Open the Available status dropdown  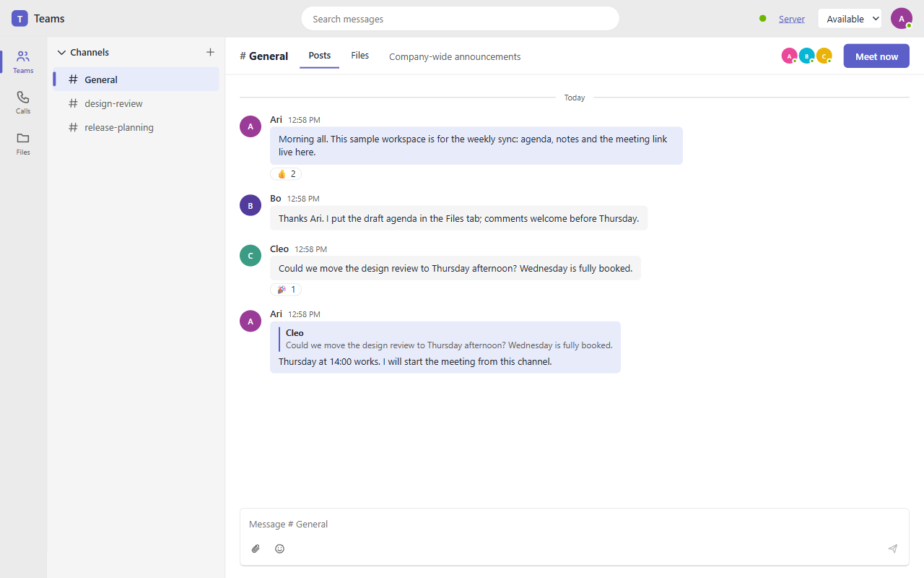tap(850, 19)
